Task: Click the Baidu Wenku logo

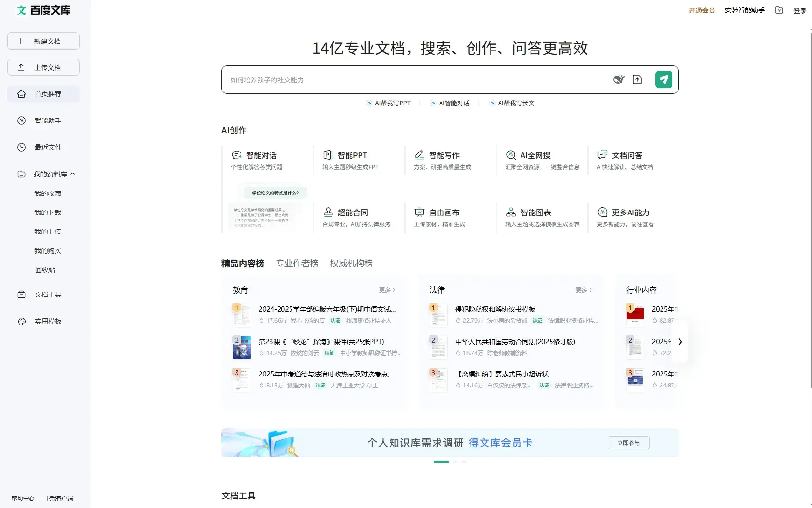Action: point(43,10)
